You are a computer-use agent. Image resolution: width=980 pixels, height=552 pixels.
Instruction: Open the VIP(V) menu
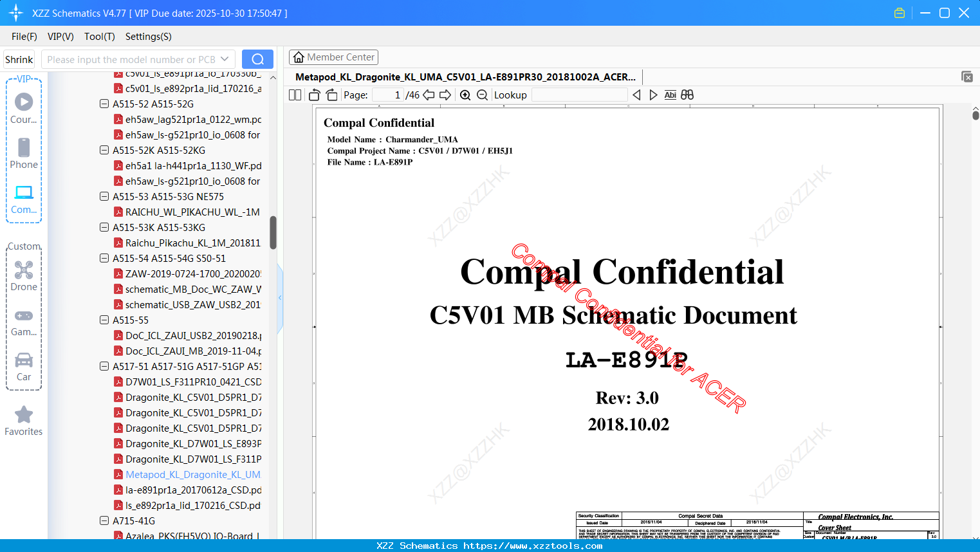tap(60, 37)
